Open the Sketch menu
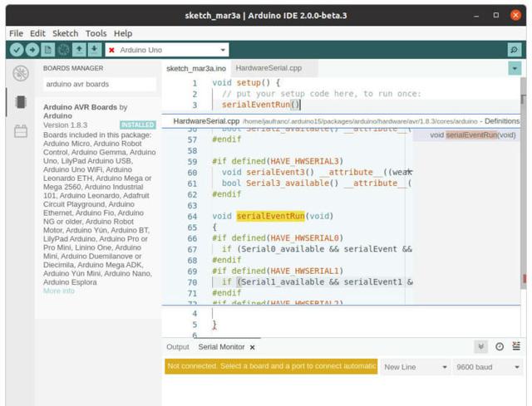Image resolution: width=532 pixels, height=406 pixels. (65, 33)
